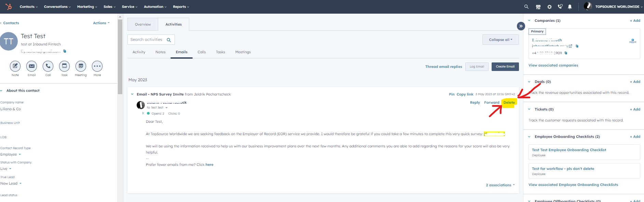Switch to the Overview tab

coord(143,25)
